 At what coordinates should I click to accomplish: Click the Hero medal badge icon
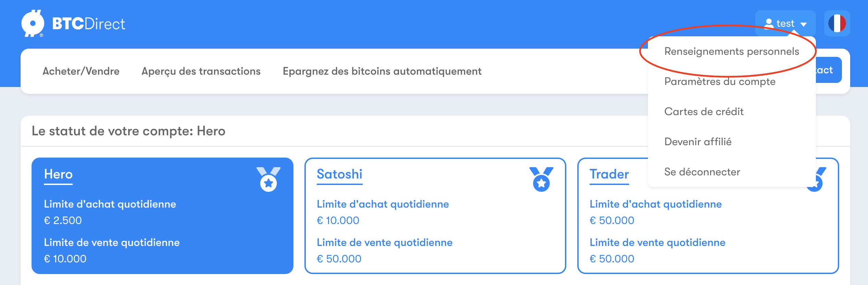point(268,179)
